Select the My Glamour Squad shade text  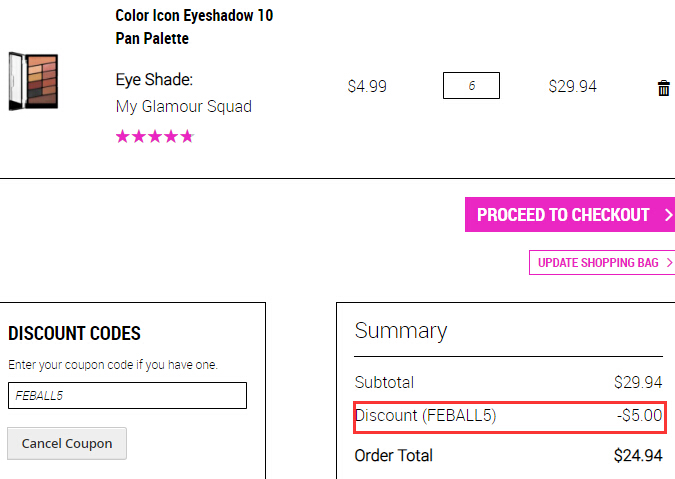tap(184, 106)
